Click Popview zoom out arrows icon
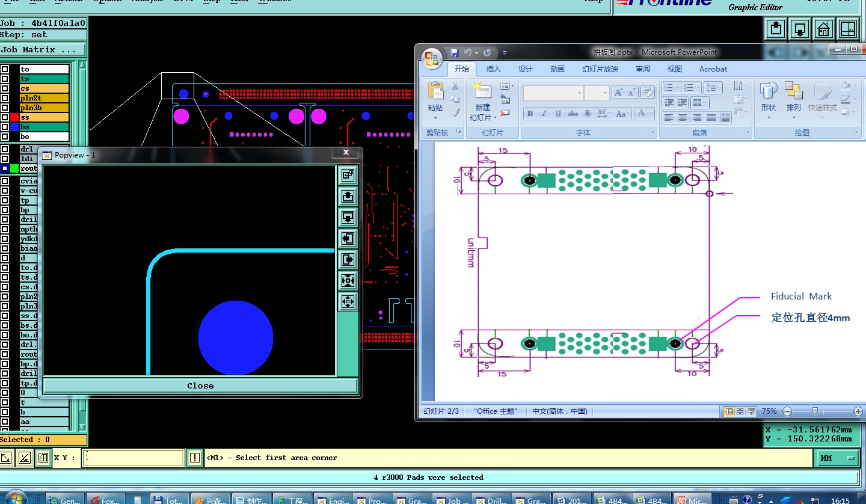The width and height of the screenshot is (866, 504). point(348,301)
